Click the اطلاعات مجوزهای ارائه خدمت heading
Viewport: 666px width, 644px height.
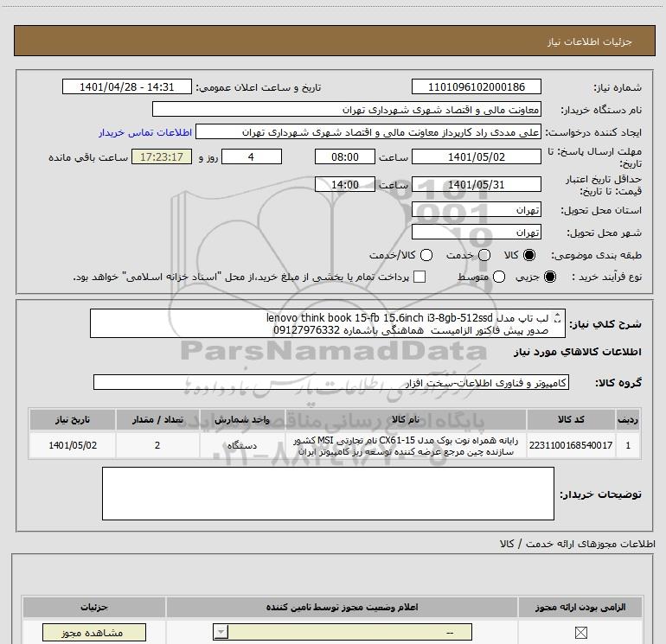(578, 544)
